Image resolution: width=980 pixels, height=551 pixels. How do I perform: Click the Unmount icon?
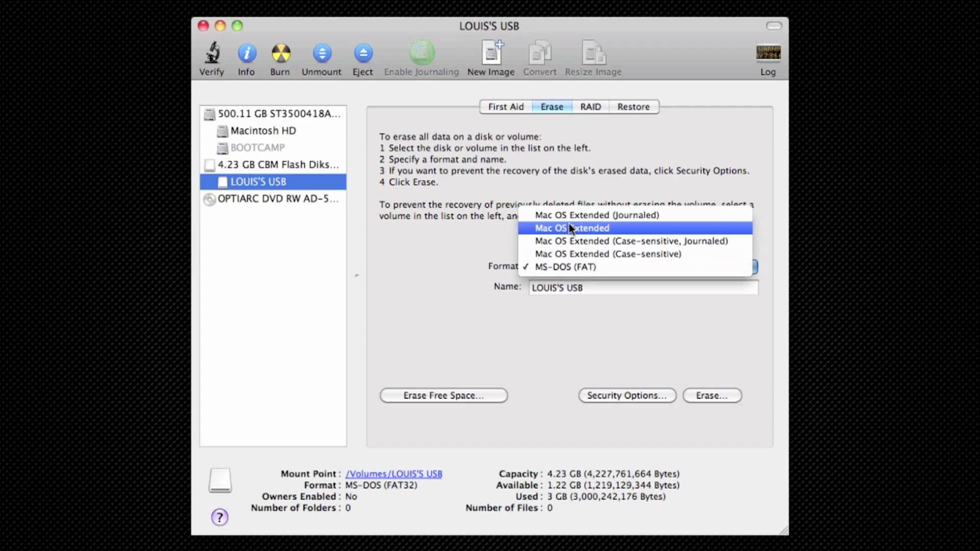point(321,58)
